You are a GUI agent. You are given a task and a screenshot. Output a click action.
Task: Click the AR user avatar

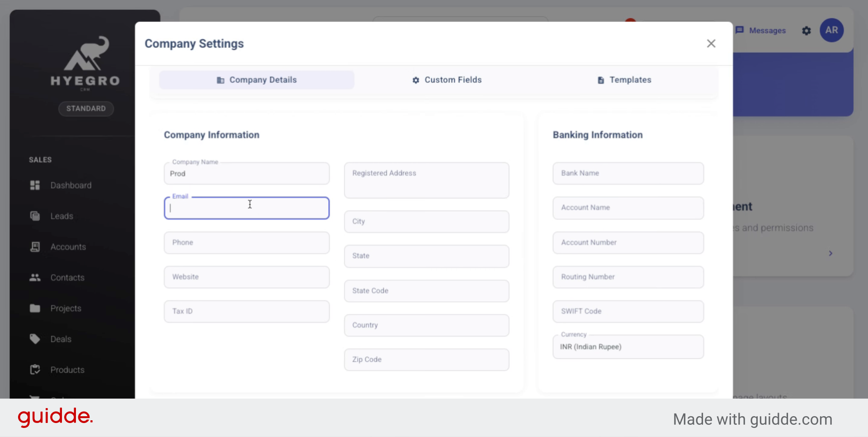click(x=831, y=30)
